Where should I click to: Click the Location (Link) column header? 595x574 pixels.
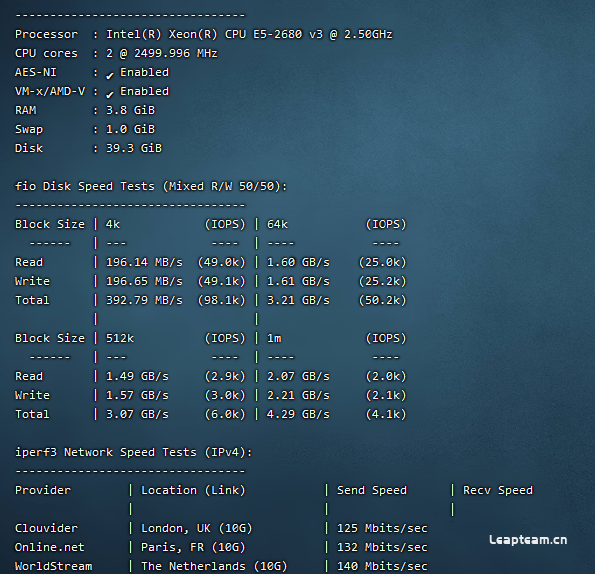coord(193,490)
